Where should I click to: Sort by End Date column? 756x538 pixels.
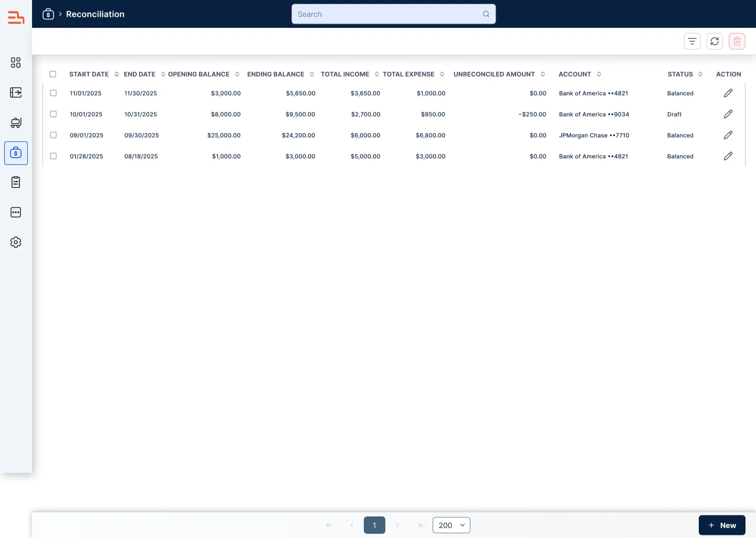pyautogui.click(x=163, y=74)
